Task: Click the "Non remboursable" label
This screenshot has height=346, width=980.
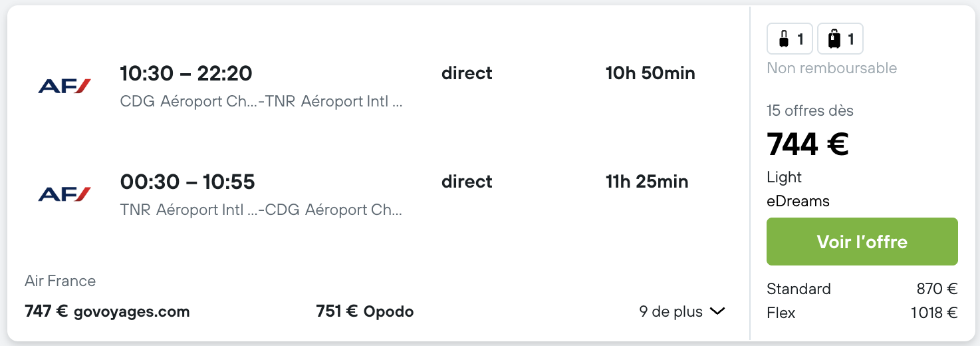Action: 832,68
